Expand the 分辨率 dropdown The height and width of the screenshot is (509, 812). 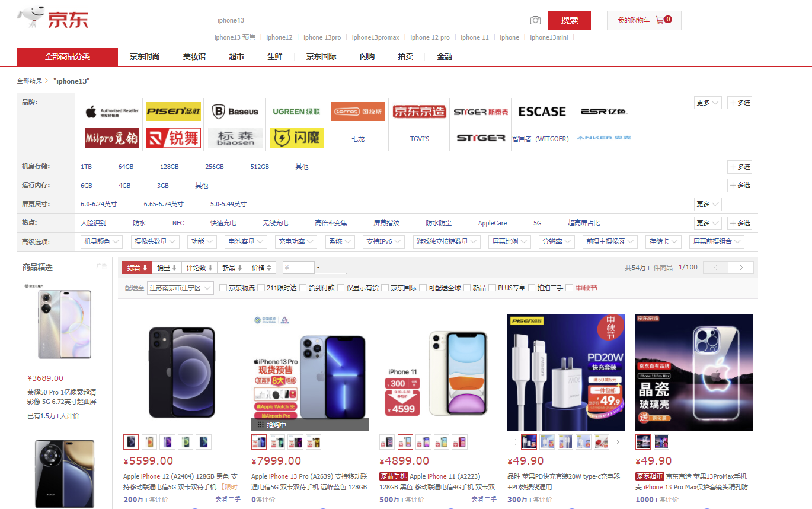557,241
